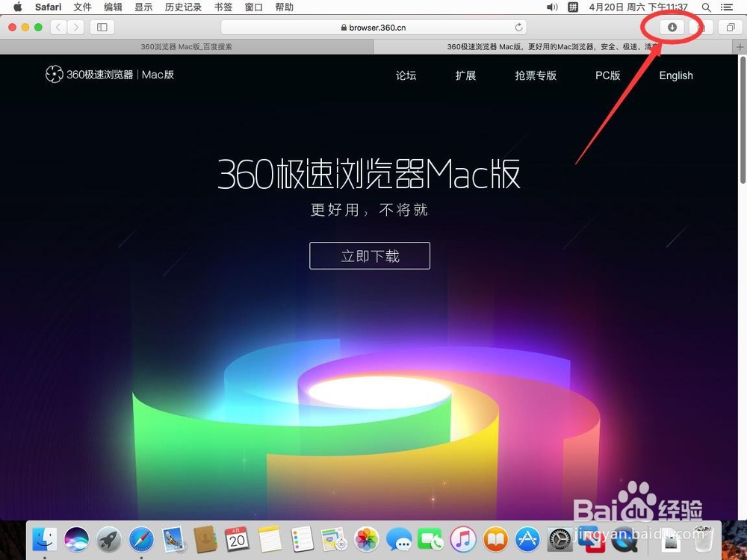
Task: Open the 文件 menu
Action: (x=82, y=7)
